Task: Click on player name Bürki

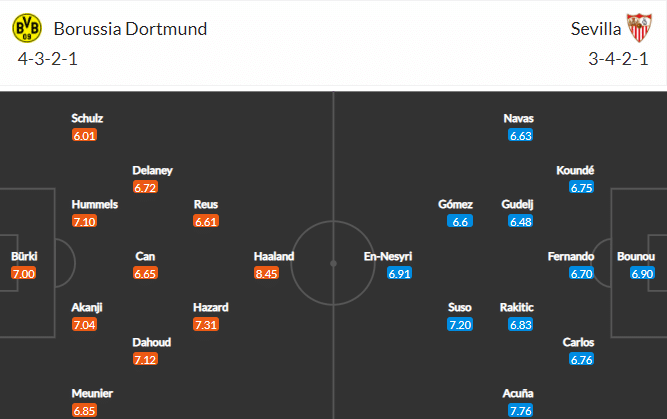Action: coord(24,256)
